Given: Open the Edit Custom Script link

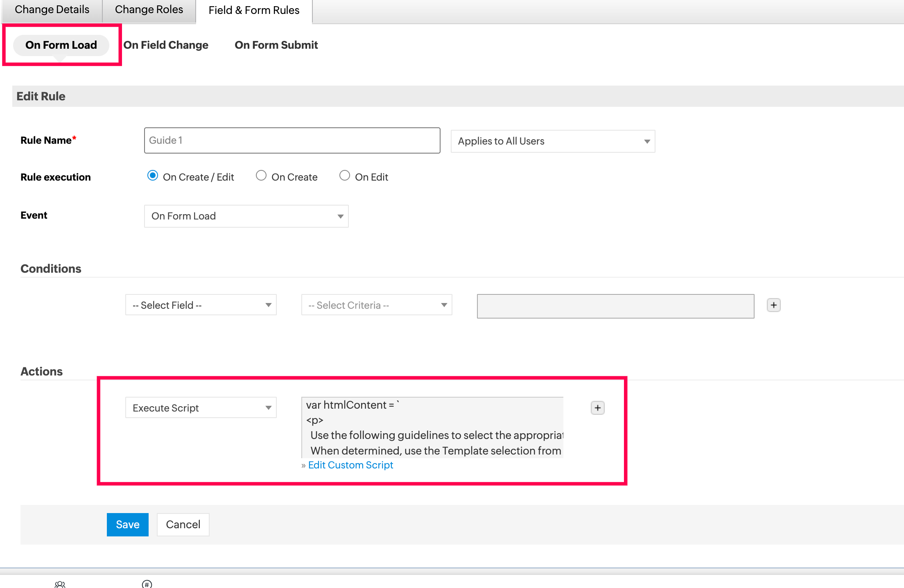Looking at the screenshot, I should pos(350,465).
